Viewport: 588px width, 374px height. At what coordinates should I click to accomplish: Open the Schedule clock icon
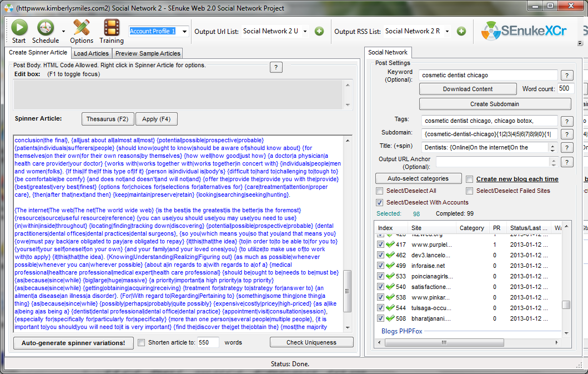coord(46,28)
